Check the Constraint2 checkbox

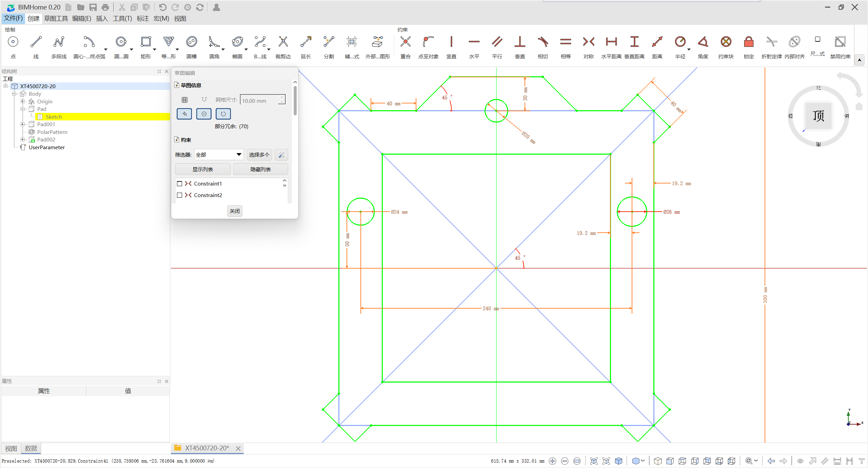(180, 195)
